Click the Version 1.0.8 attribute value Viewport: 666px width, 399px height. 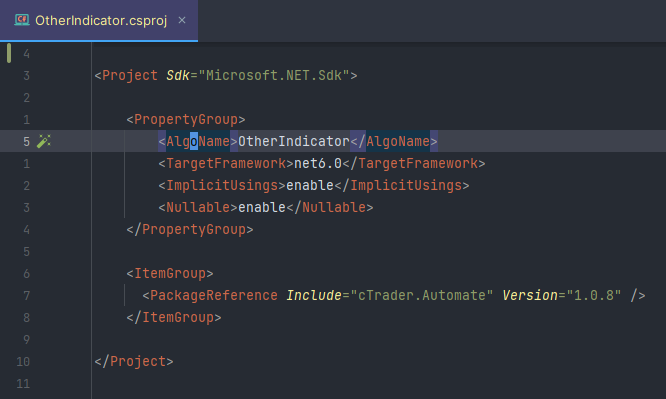(x=594, y=295)
